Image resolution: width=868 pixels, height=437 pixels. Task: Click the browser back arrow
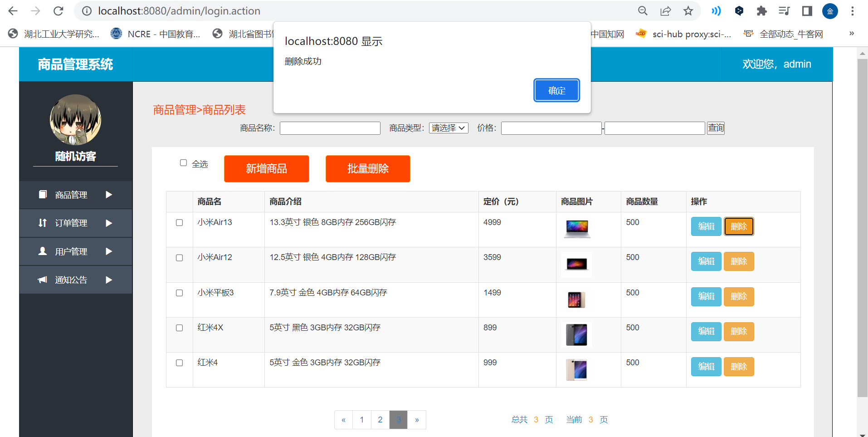point(13,11)
